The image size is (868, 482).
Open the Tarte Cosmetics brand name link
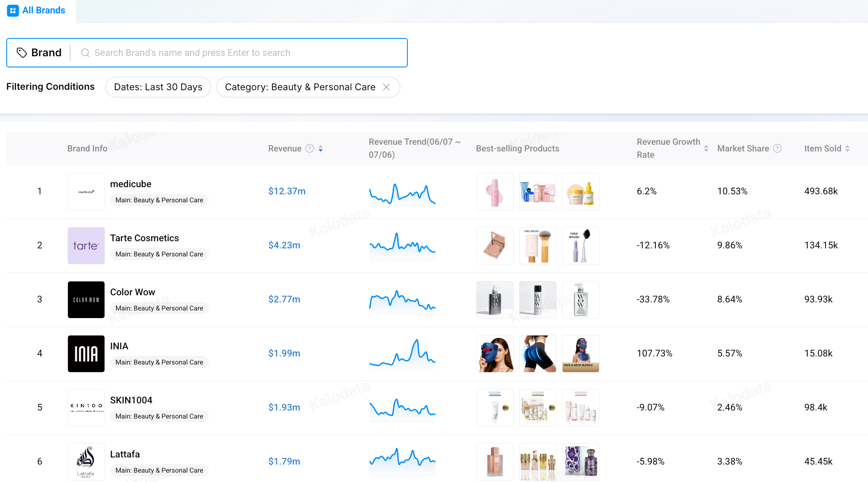(145, 238)
